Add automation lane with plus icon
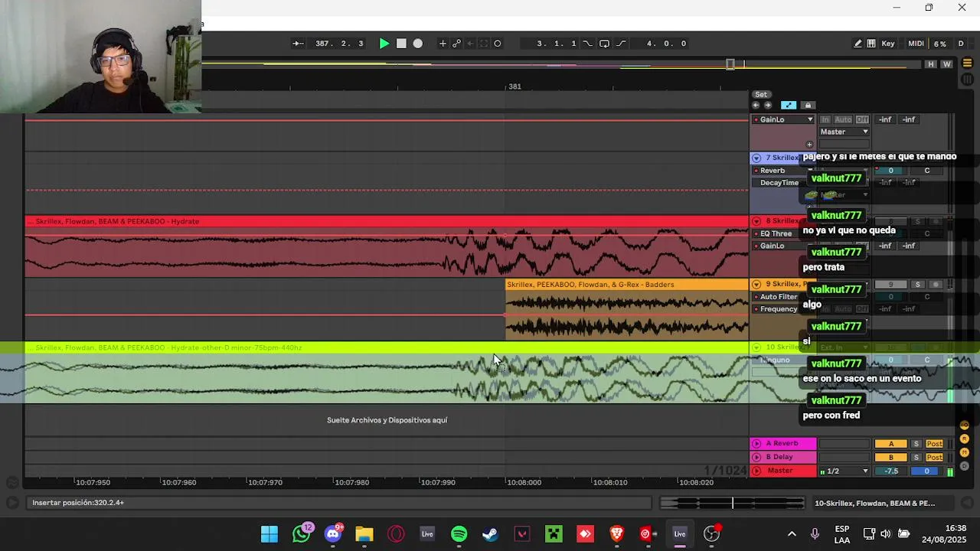The width and height of the screenshot is (980, 551). 809,145
